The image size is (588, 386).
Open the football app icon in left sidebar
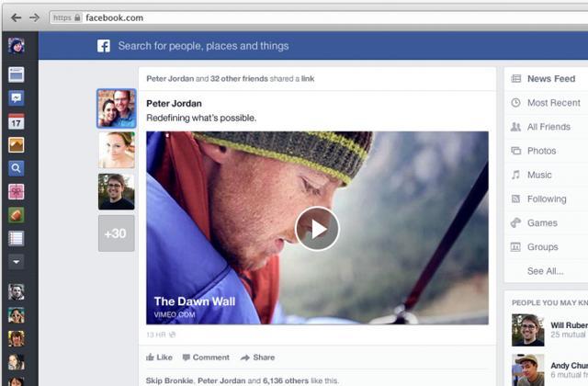[17, 215]
